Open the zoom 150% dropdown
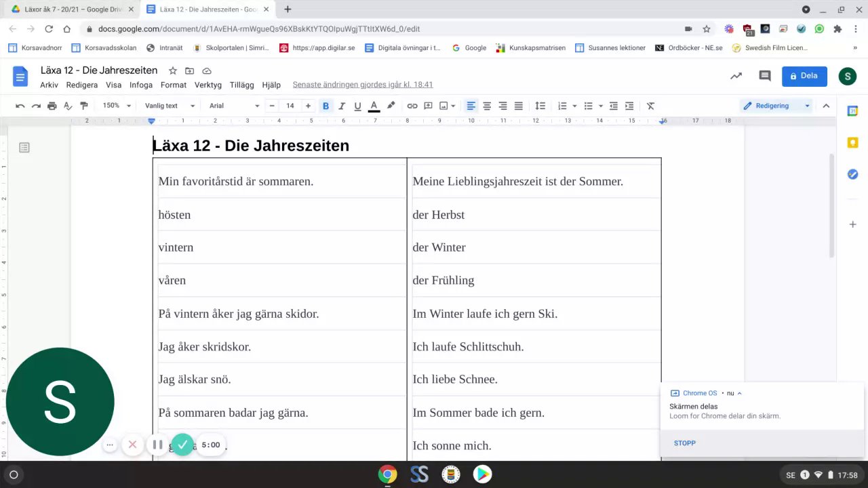The image size is (868, 488). 117,106
